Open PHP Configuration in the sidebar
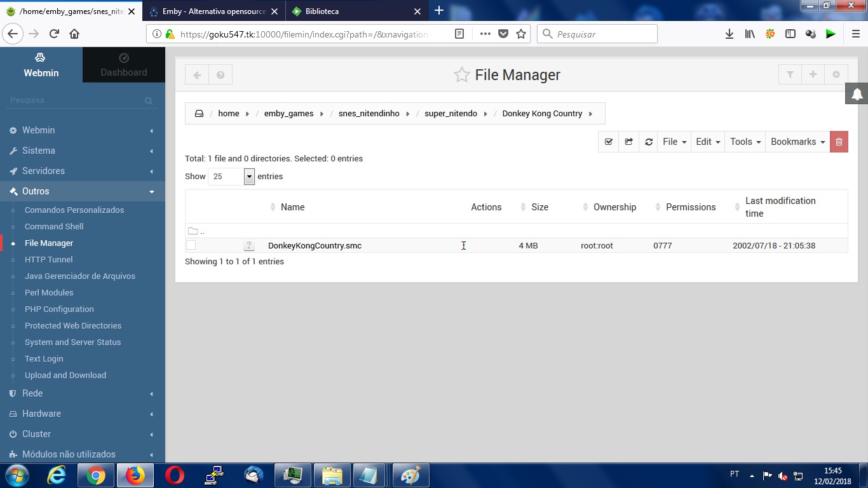The image size is (868, 488). [59, 309]
